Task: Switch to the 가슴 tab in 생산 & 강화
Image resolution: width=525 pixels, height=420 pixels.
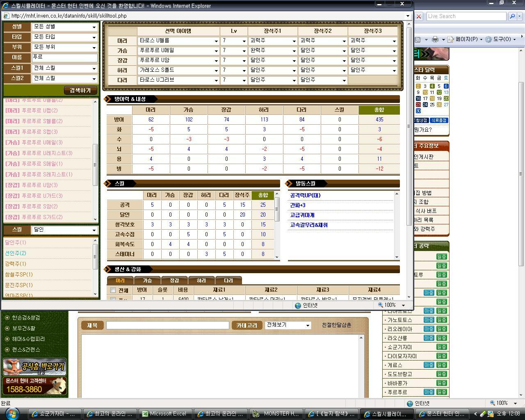Action: tap(147, 281)
